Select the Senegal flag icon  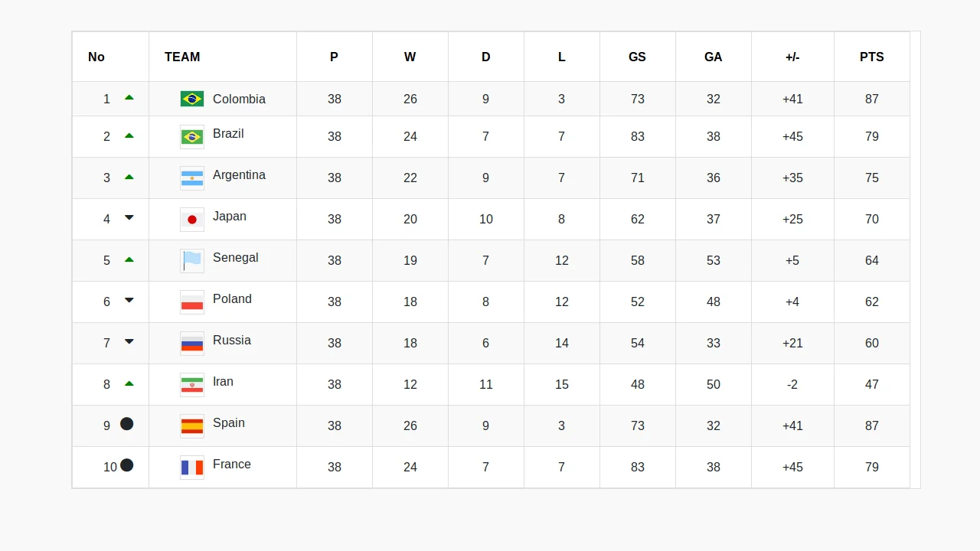click(192, 260)
